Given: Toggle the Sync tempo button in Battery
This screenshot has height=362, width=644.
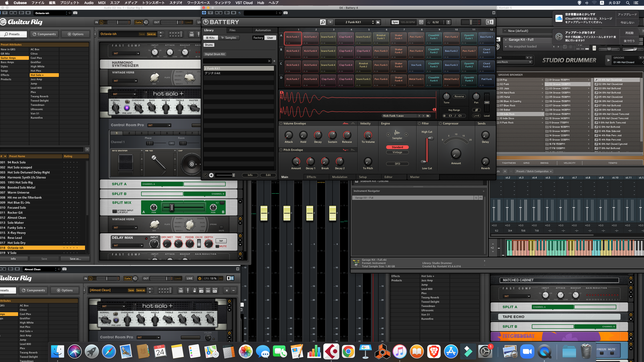Looking at the screenshot, I should click(x=395, y=22).
